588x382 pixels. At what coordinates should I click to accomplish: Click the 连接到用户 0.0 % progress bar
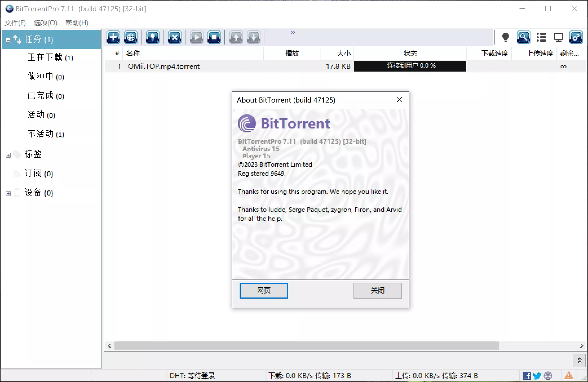click(410, 66)
